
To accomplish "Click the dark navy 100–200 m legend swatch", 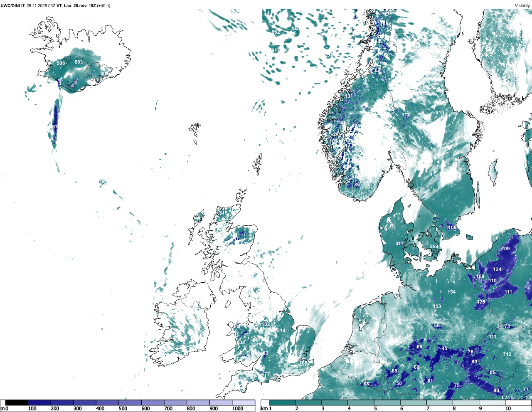I will pyautogui.click(x=39, y=402).
